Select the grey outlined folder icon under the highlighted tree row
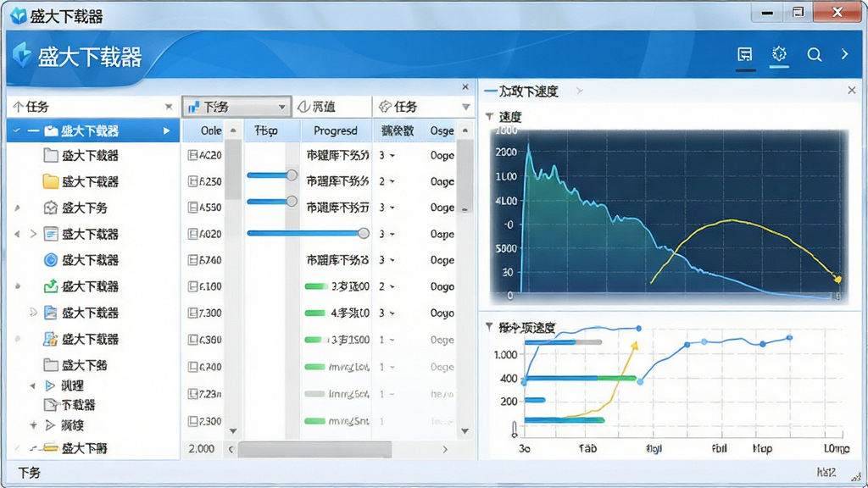The height and width of the screenshot is (488, 868). coord(50,155)
